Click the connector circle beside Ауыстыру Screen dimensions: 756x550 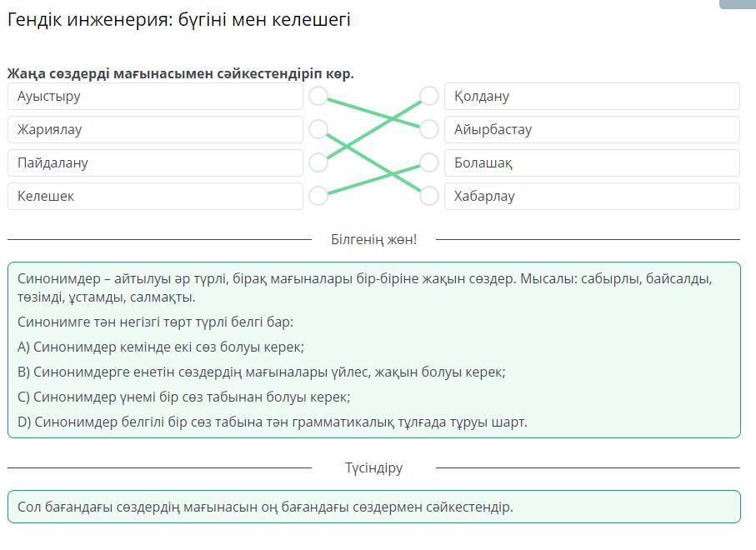click(318, 96)
